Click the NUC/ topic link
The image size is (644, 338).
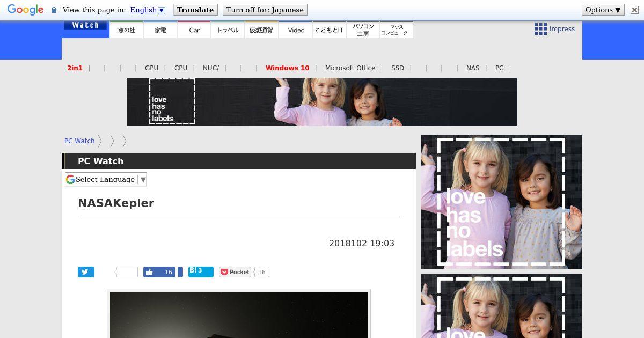click(211, 68)
